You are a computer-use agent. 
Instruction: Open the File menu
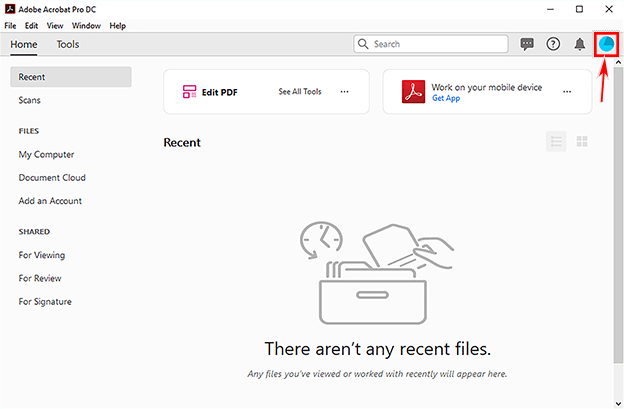coord(10,25)
